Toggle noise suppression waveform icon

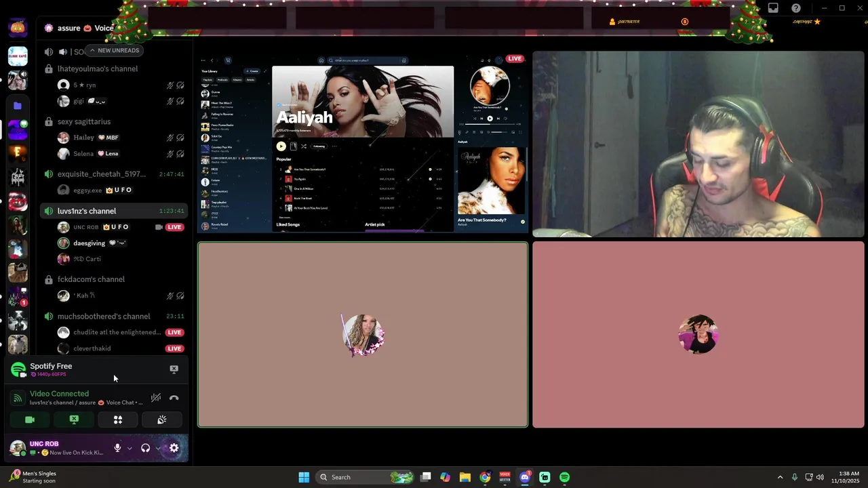point(156,398)
